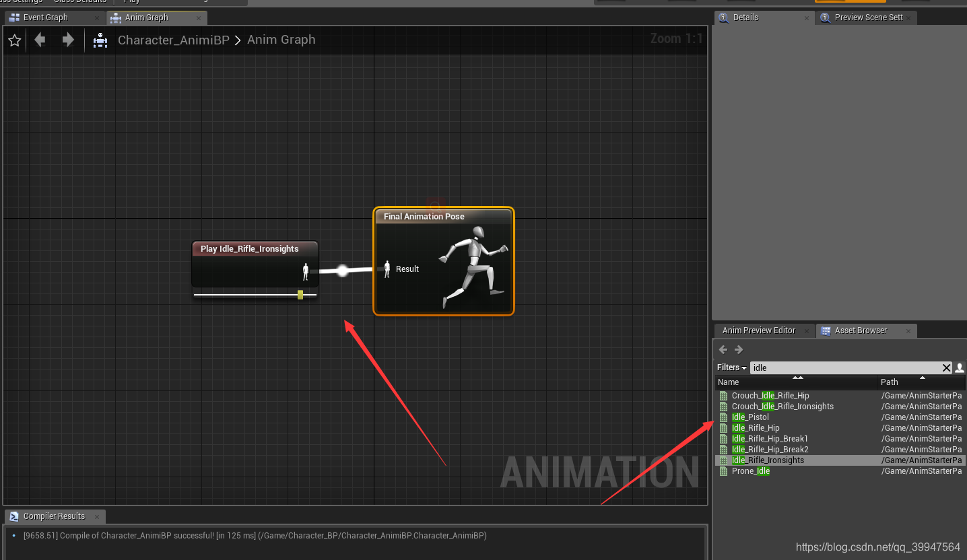This screenshot has width=967, height=560.
Task: Click the favorites star icon in Anim Graph
Action: 15,40
